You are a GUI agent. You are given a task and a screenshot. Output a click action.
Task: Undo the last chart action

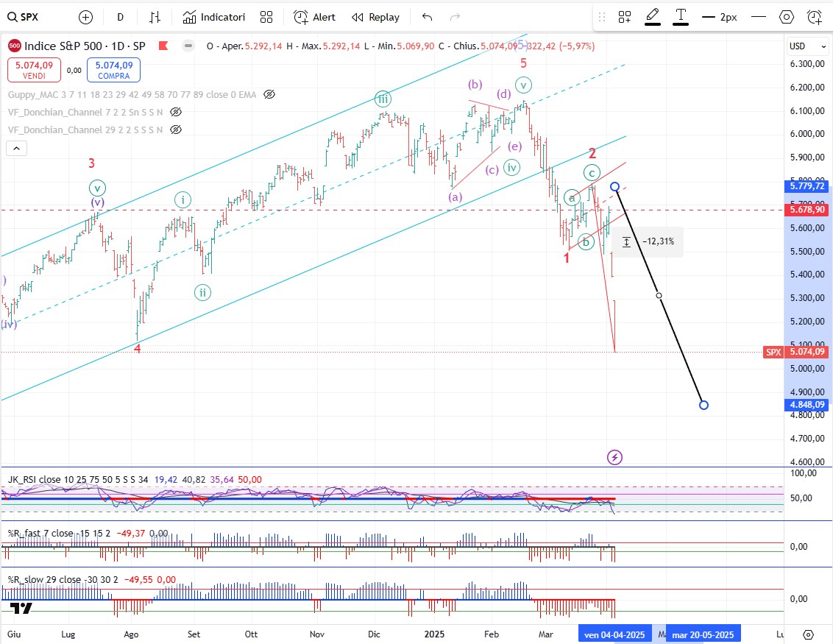coord(427,18)
